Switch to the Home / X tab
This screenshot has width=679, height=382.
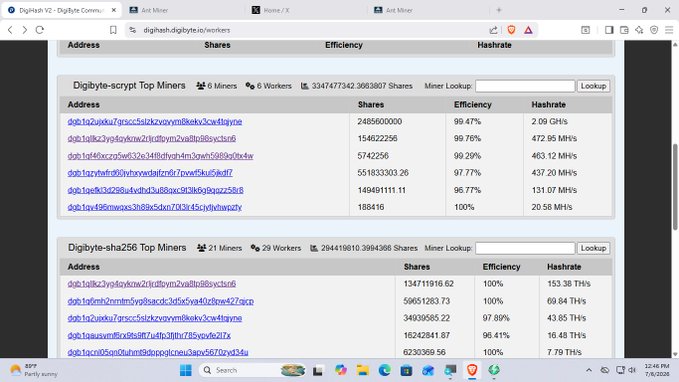point(305,10)
